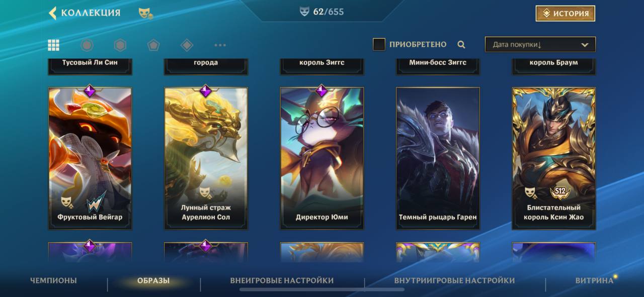This screenshot has height=297, width=644.
Task: Open more filters via three dots
Action: (220, 45)
